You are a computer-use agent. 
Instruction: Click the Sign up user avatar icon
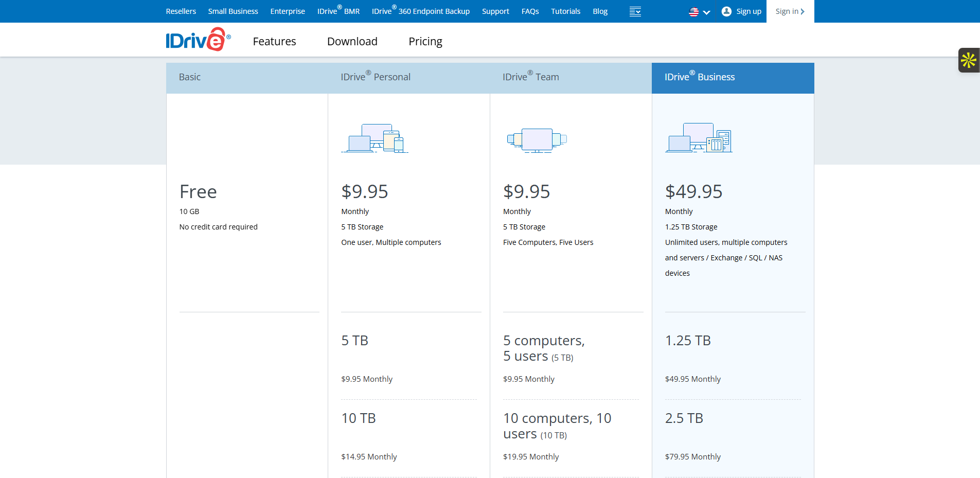(726, 11)
